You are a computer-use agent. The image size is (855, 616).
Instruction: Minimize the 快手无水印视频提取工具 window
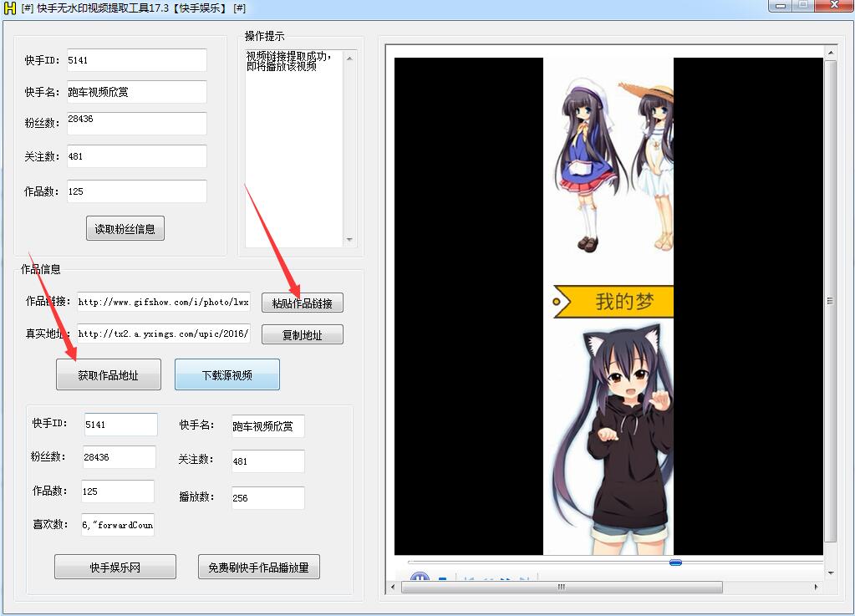click(781, 6)
